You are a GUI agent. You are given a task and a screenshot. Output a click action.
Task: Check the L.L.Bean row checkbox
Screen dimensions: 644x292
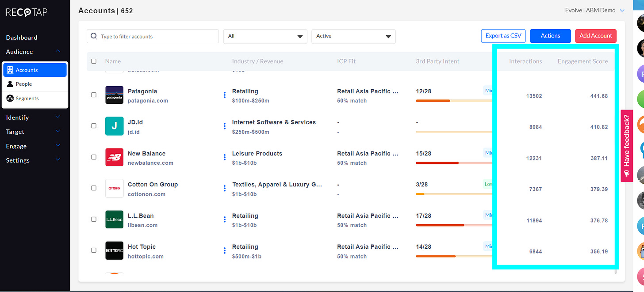click(94, 219)
